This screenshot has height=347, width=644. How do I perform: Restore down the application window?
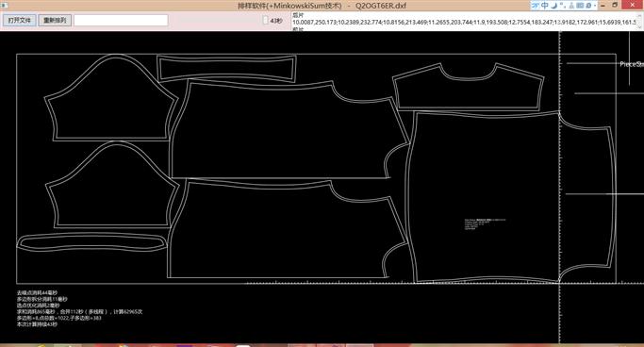pos(616,5)
